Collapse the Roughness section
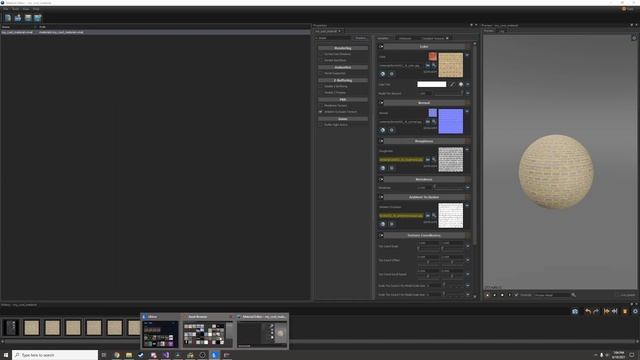The height and width of the screenshot is (360, 640). click(381, 141)
